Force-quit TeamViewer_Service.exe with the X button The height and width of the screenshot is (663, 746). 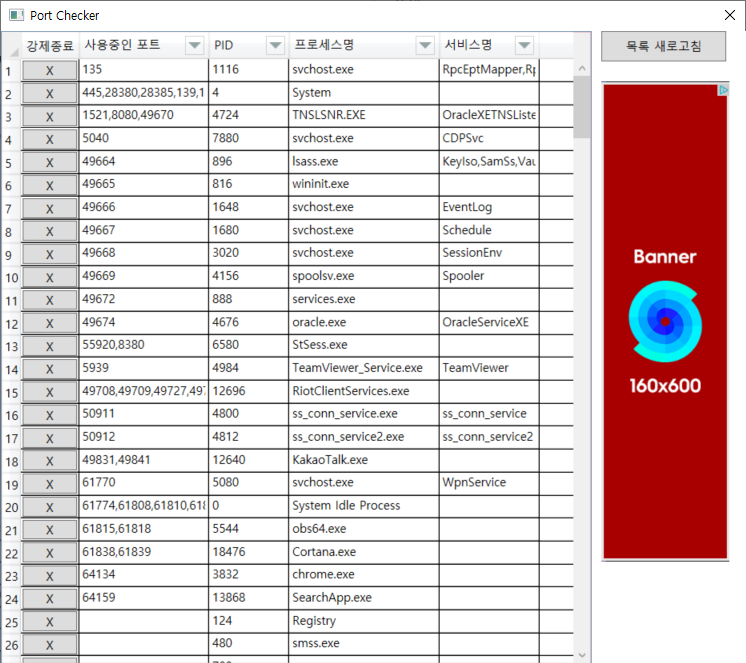click(49, 369)
